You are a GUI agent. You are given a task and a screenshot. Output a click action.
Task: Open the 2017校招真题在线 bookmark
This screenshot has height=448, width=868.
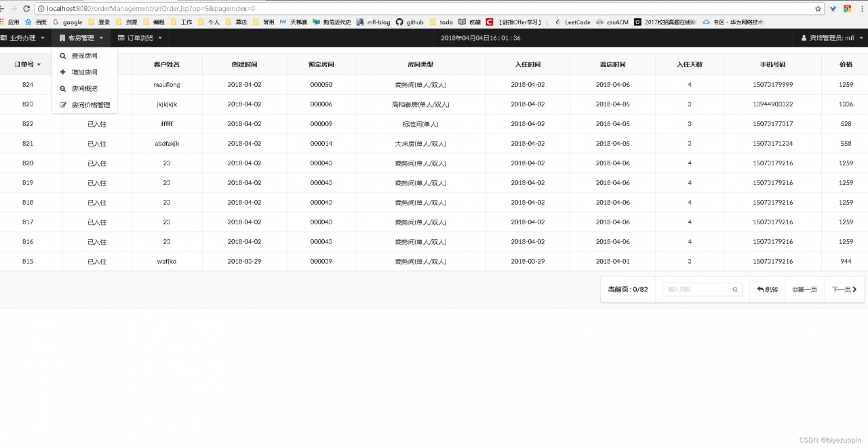[x=666, y=22]
